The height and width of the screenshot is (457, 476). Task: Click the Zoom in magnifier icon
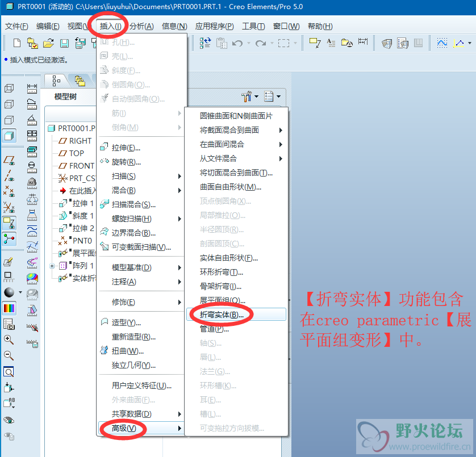[9, 340]
